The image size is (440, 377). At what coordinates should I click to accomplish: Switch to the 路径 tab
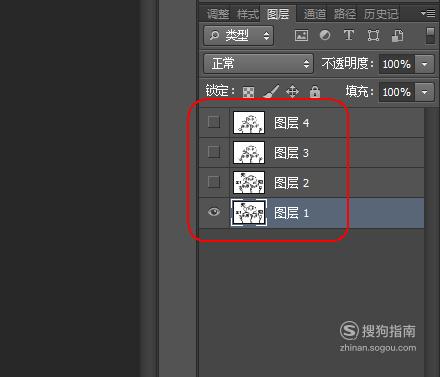(345, 14)
